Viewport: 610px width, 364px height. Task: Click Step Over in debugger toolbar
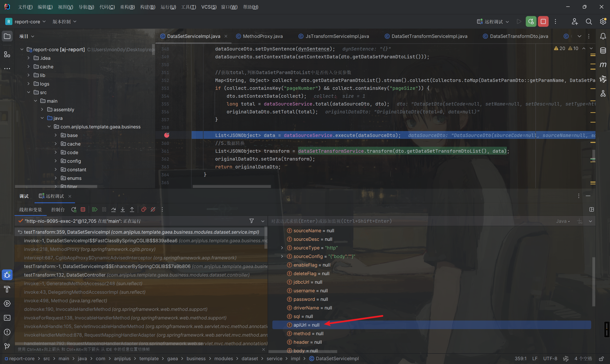113,209
